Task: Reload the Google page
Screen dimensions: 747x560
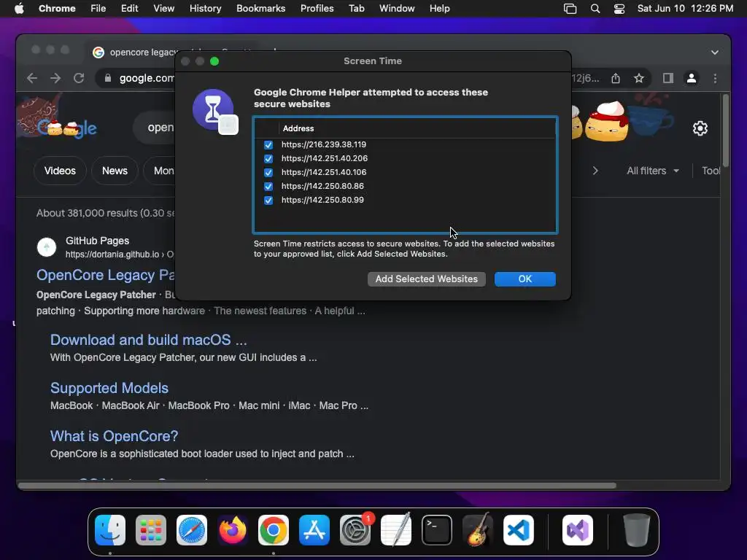Action: 79,78
